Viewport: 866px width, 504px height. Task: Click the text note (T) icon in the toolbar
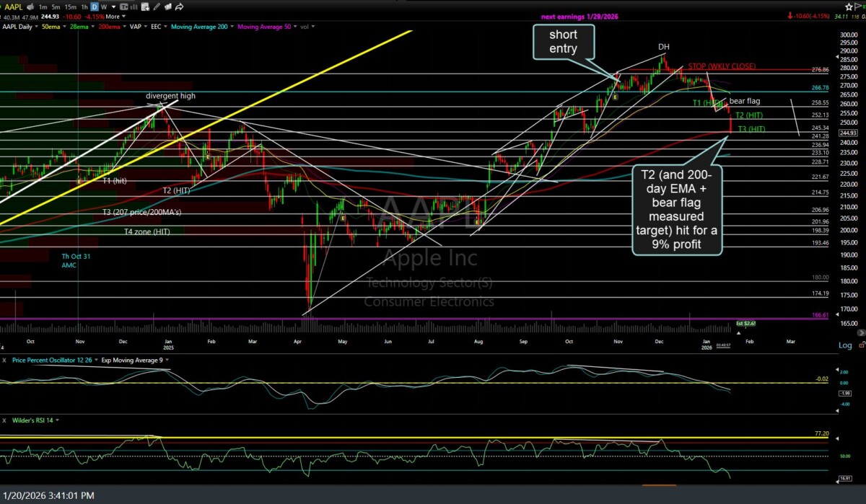124,6
